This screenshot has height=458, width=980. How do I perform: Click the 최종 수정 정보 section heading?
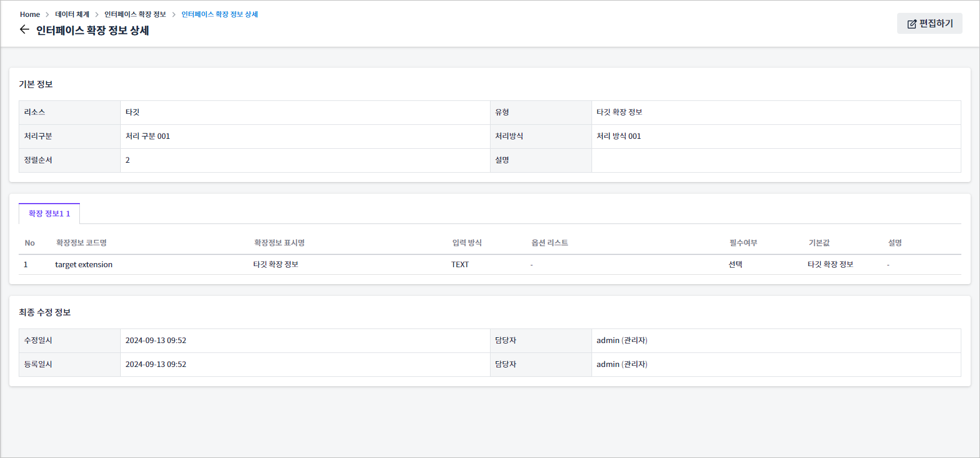[45, 312]
